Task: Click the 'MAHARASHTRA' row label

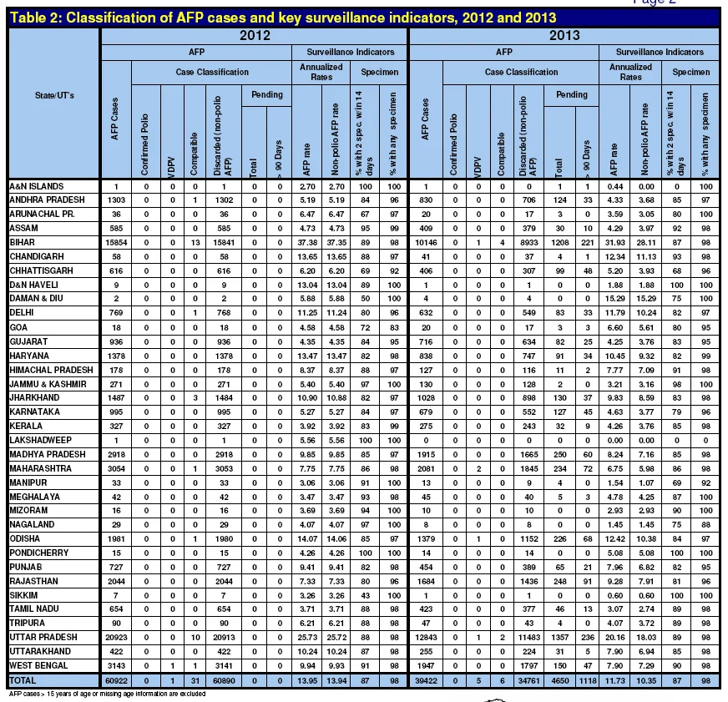Action: (40, 468)
